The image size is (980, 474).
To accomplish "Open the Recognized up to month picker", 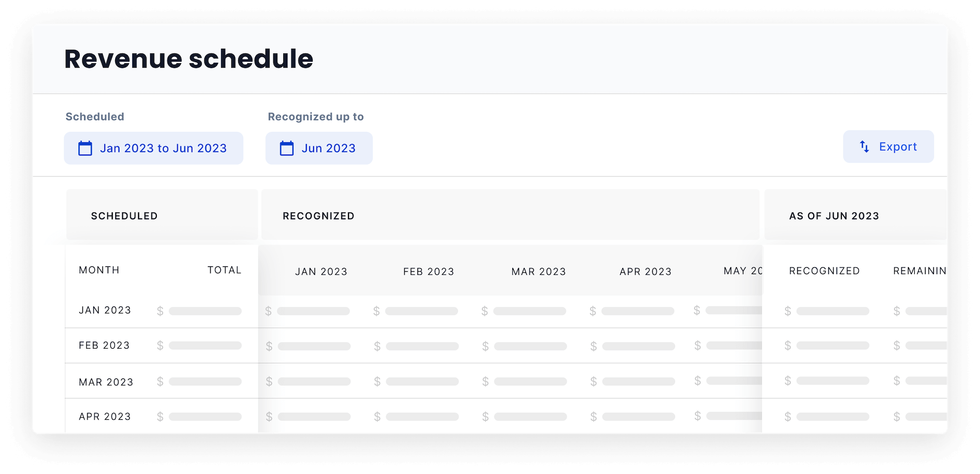I will [319, 148].
